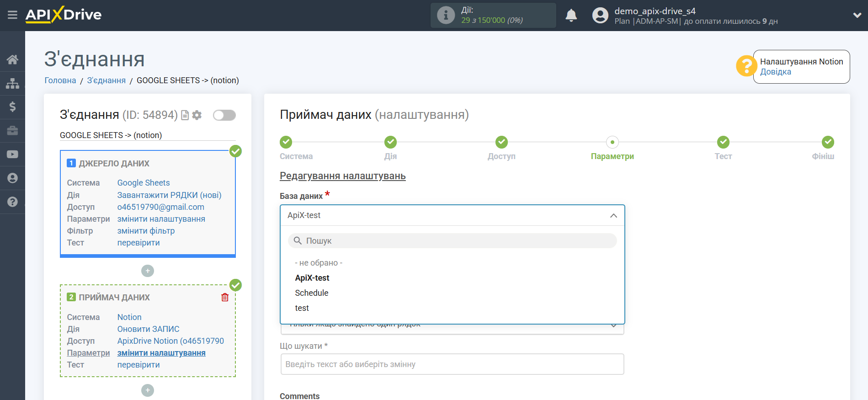868x400 pixels.
Task: Select the Schedule database option
Action: (312, 293)
